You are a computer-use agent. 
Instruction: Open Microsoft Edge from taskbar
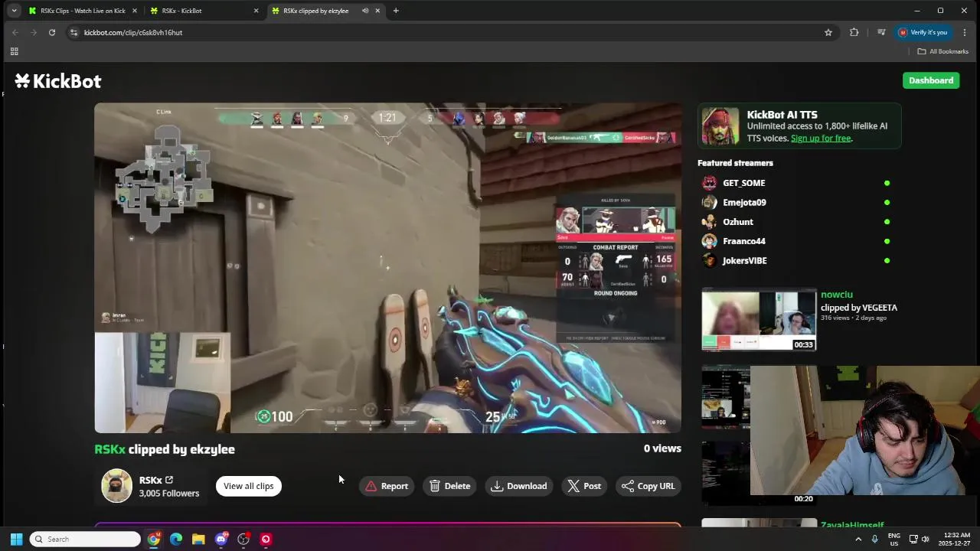[176, 540]
